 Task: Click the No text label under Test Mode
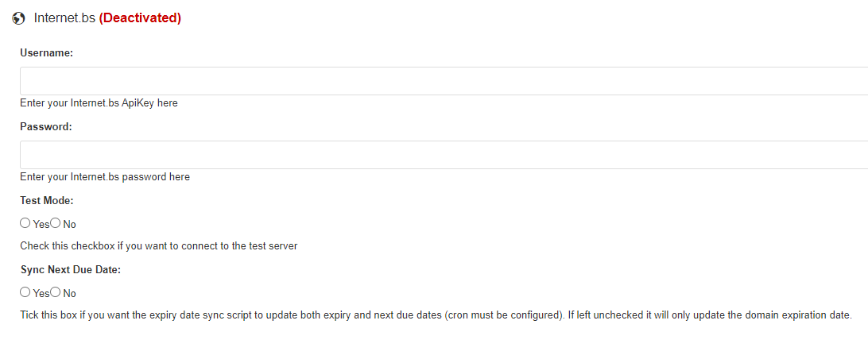pyautogui.click(x=70, y=224)
